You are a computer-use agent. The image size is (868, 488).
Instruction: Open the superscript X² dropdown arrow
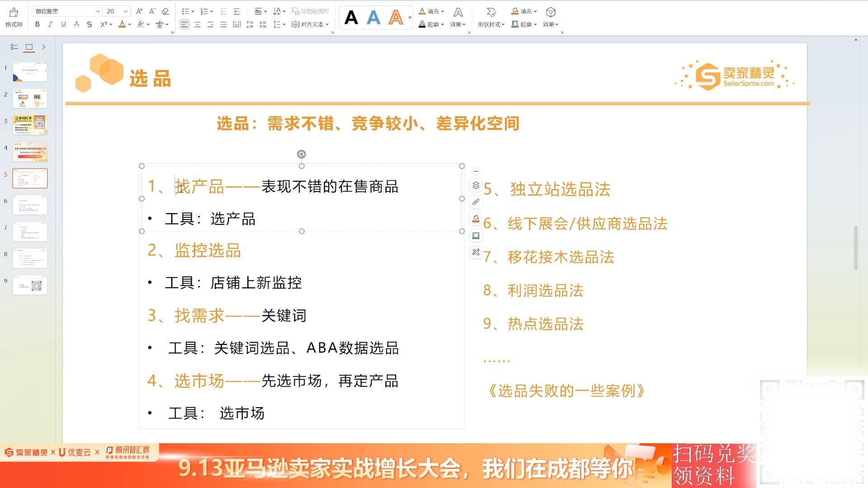(111, 25)
